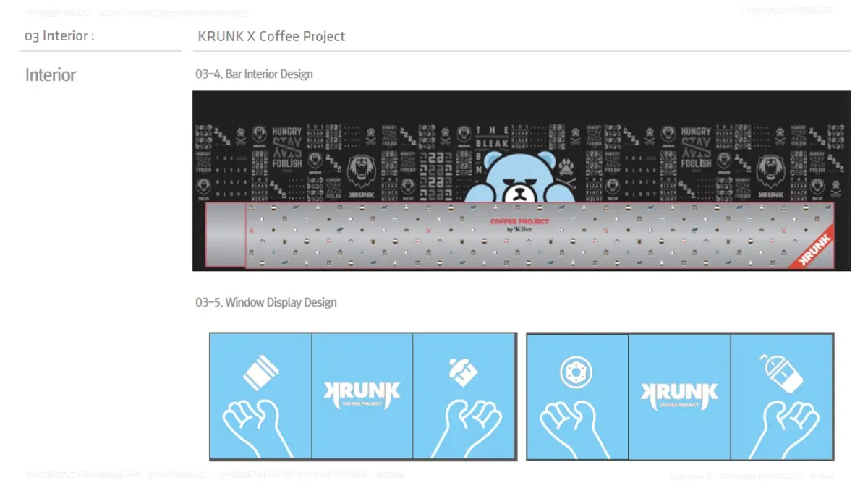Click the '03-5. Window Display Design' heading
868x488 pixels.
coord(266,302)
